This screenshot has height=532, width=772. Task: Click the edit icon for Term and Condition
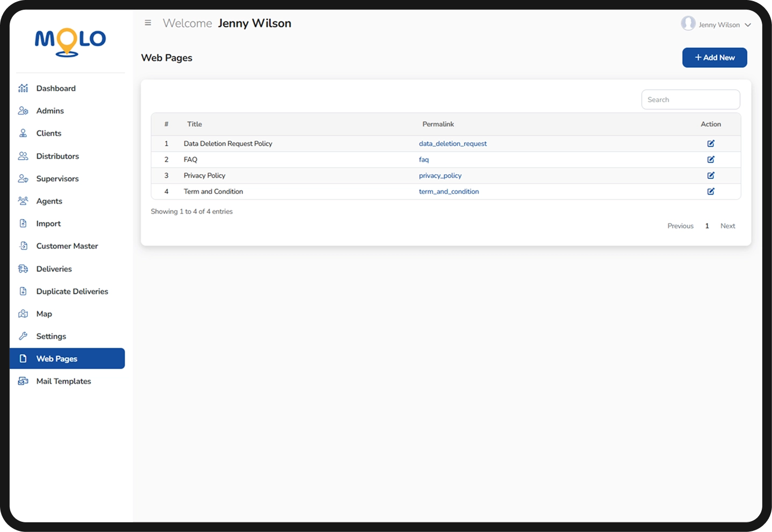coord(711,191)
